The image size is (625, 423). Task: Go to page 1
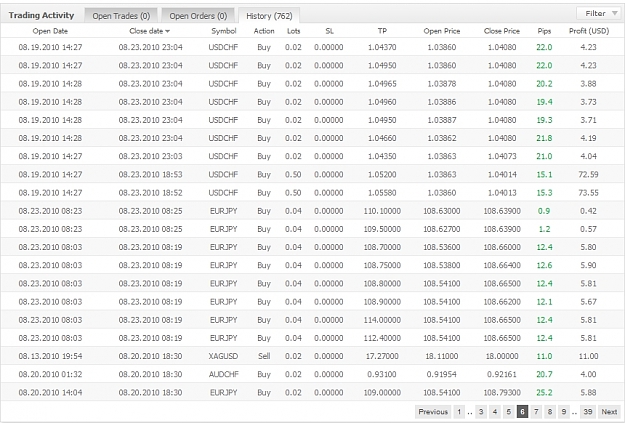pyautogui.click(x=459, y=412)
